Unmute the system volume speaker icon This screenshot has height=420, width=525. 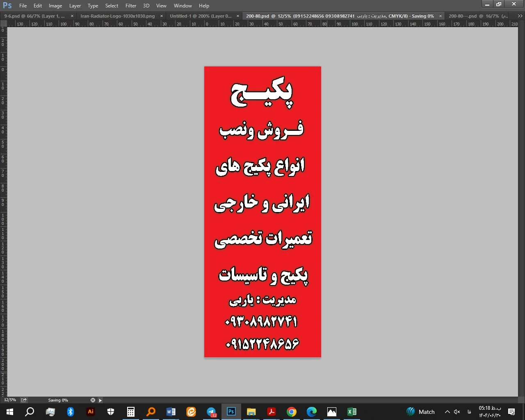[x=457, y=412]
